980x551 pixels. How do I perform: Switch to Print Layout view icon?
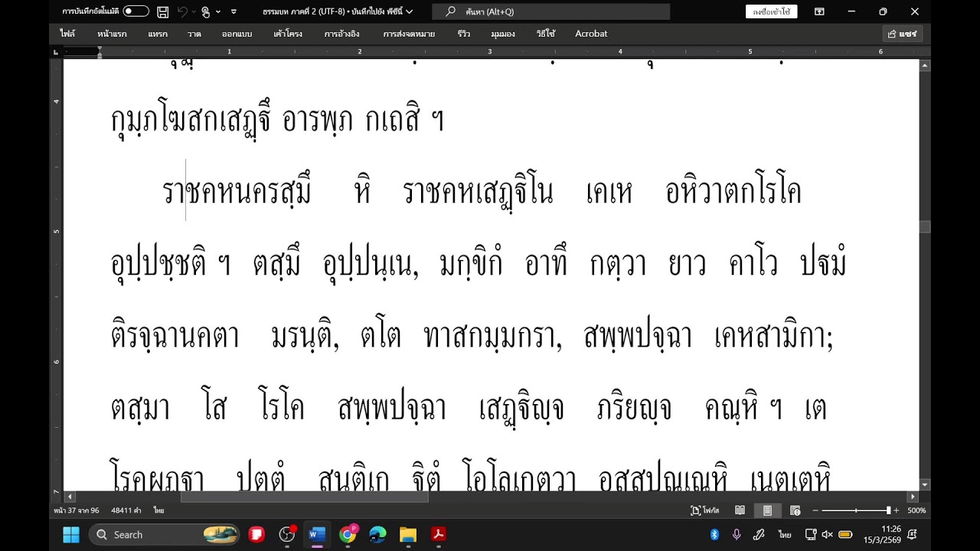point(767,510)
